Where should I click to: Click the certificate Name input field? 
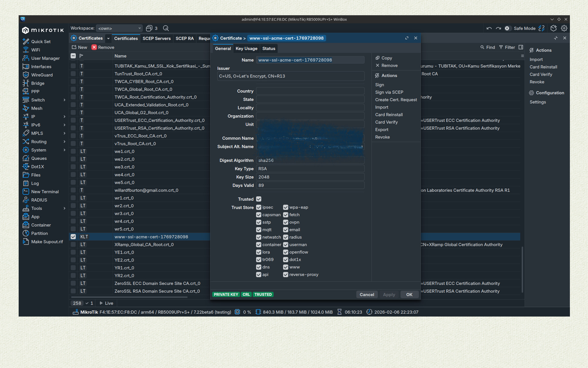tap(310, 60)
